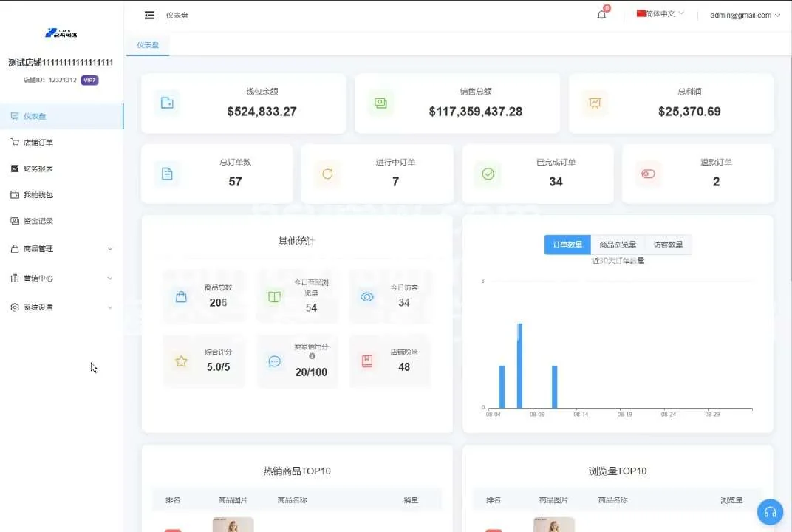Open the notification bell icon
Screen dimensions: 792x532
click(601, 15)
